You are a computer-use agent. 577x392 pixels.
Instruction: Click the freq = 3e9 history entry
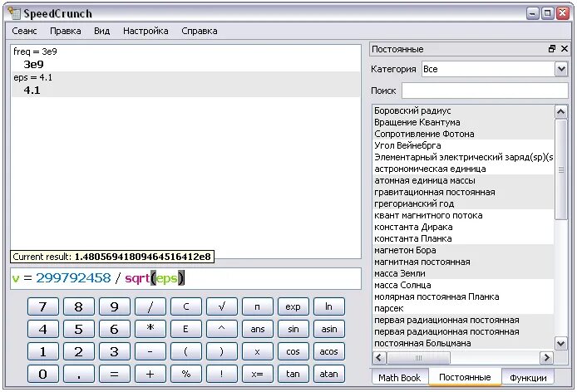coord(35,51)
